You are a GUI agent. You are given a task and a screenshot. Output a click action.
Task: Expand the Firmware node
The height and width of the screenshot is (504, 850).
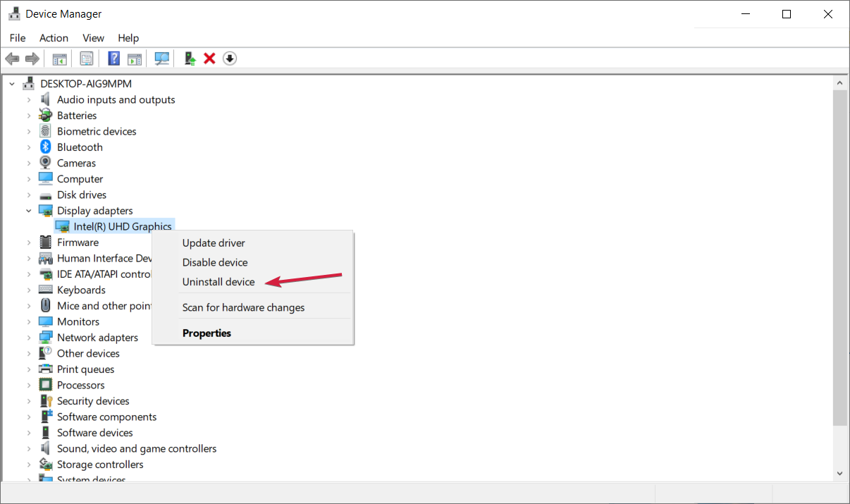click(x=29, y=242)
